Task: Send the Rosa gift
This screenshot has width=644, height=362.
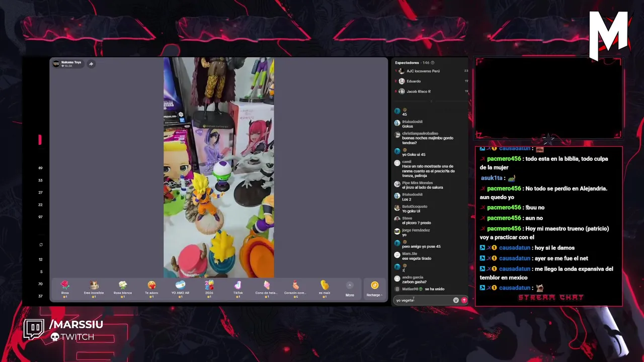Action: coord(65,289)
